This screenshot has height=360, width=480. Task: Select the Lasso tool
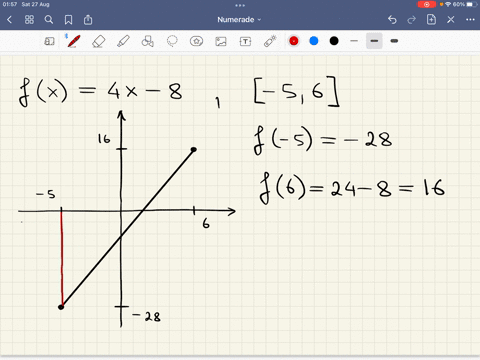(x=172, y=41)
